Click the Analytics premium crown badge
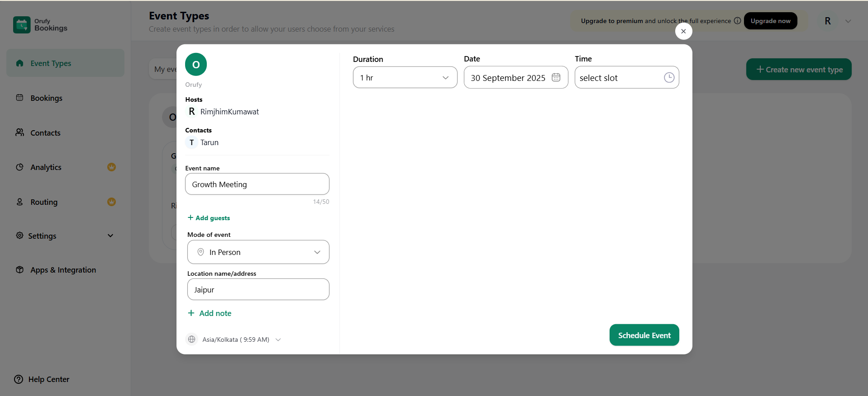This screenshot has height=396, width=868. 111,167
